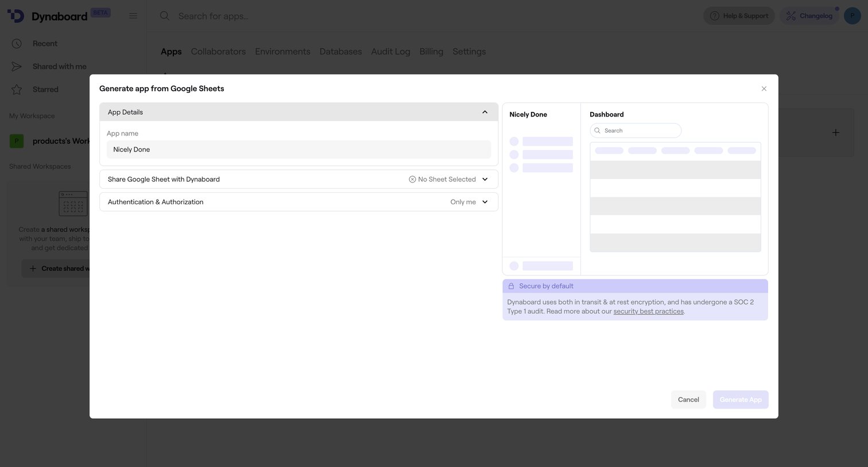Open Help & Support

point(739,16)
